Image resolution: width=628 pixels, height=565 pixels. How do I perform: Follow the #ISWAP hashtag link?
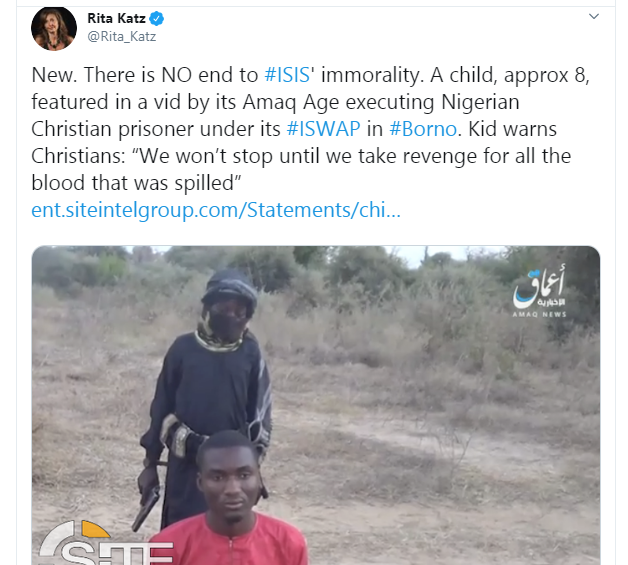(320, 130)
